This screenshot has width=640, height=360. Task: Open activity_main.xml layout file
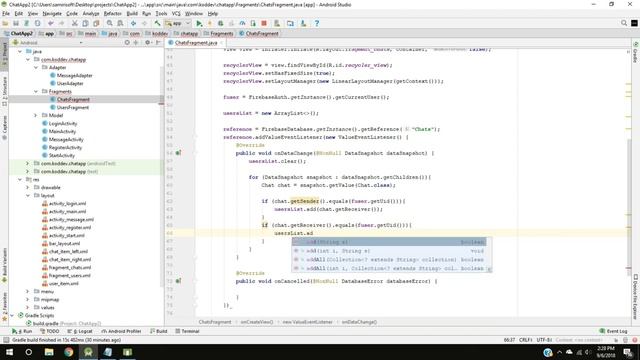[67, 211]
